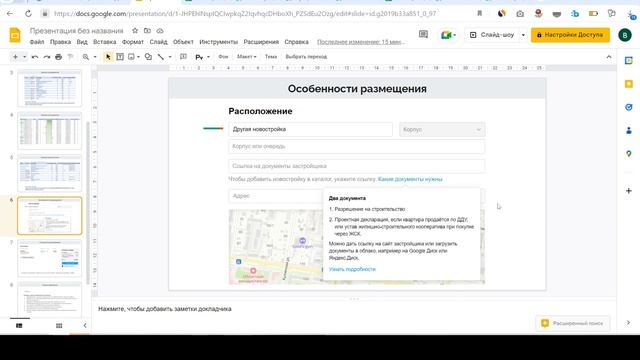Open Contacts in the side panel
This screenshot has width=640, height=360.
(629, 130)
